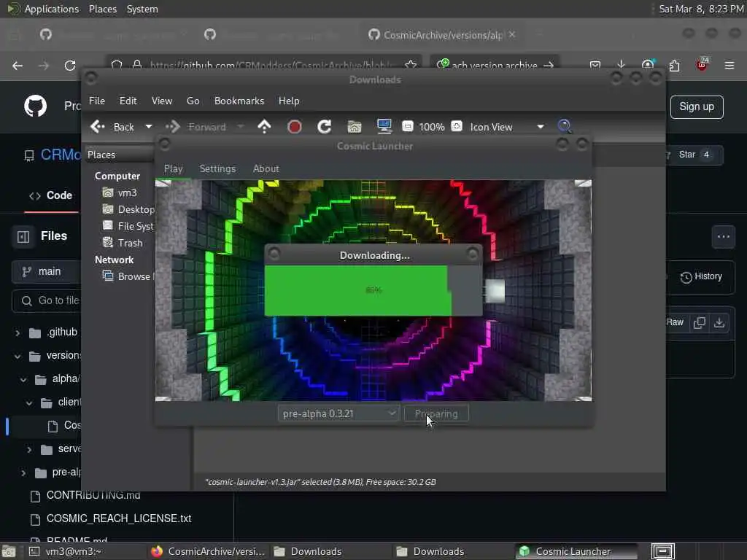Open Applications menu in top panel
This screenshot has width=747, height=560.
pos(52,9)
